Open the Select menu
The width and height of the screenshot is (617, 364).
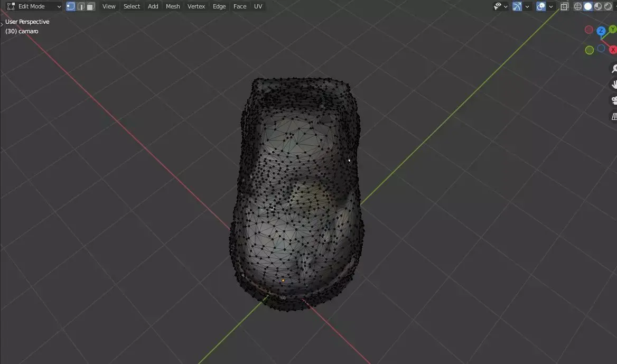click(x=132, y=6)
